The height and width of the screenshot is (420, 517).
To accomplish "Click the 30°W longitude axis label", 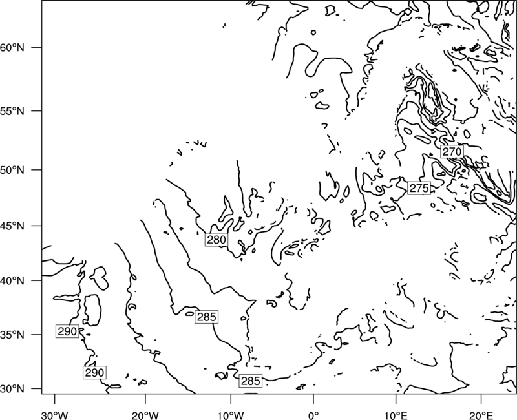I will 55,415.
